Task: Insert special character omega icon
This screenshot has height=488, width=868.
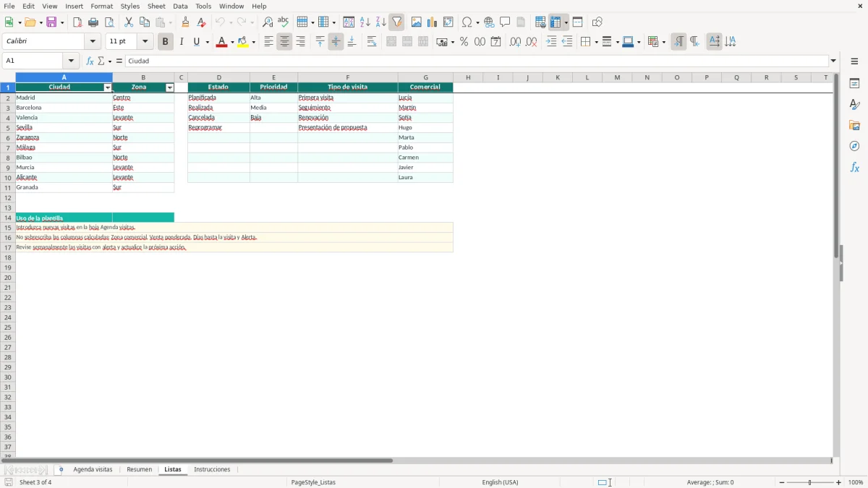Action: 467,22
